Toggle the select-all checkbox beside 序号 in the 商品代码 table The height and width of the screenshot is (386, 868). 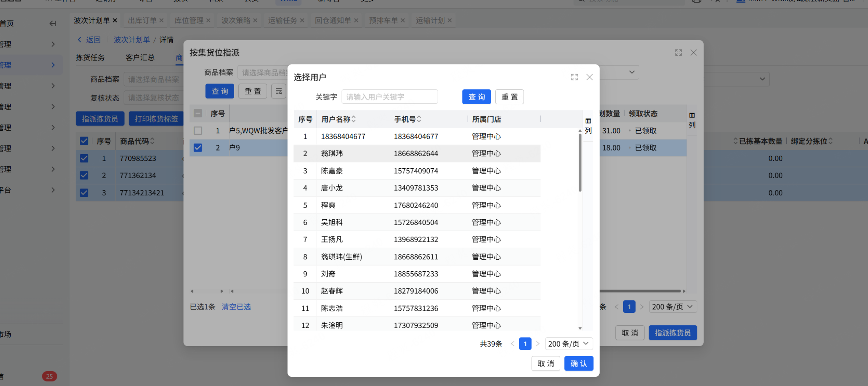click(x=84, y=141)
